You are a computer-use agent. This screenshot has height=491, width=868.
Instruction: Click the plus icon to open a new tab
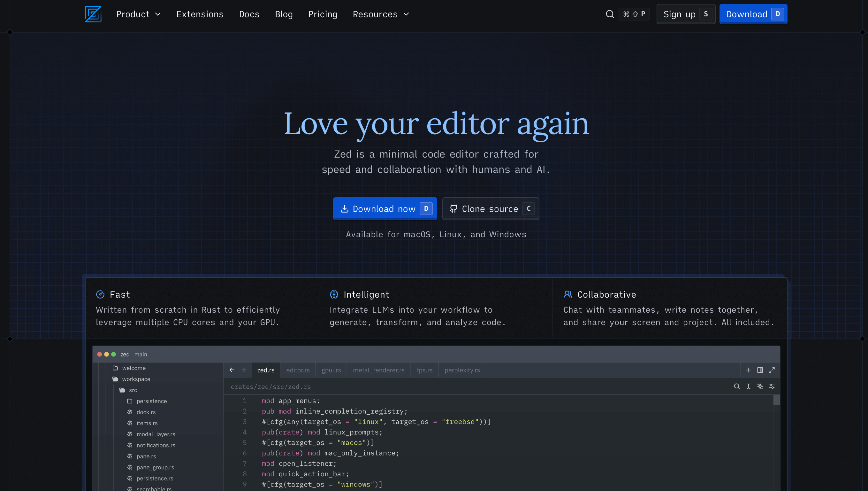pyautogui.click(x=749, y=370)
